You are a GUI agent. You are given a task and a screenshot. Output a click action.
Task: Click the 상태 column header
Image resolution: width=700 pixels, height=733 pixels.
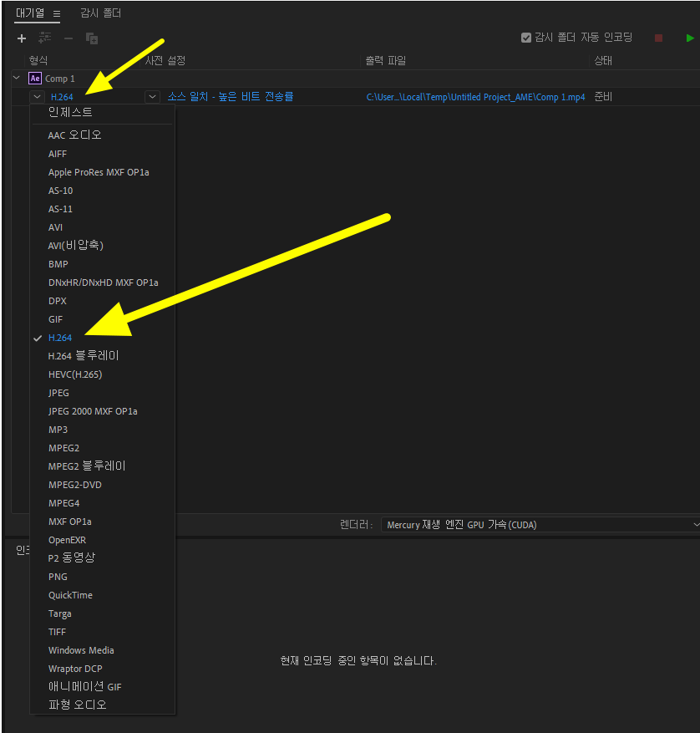(x=603, y=60)
